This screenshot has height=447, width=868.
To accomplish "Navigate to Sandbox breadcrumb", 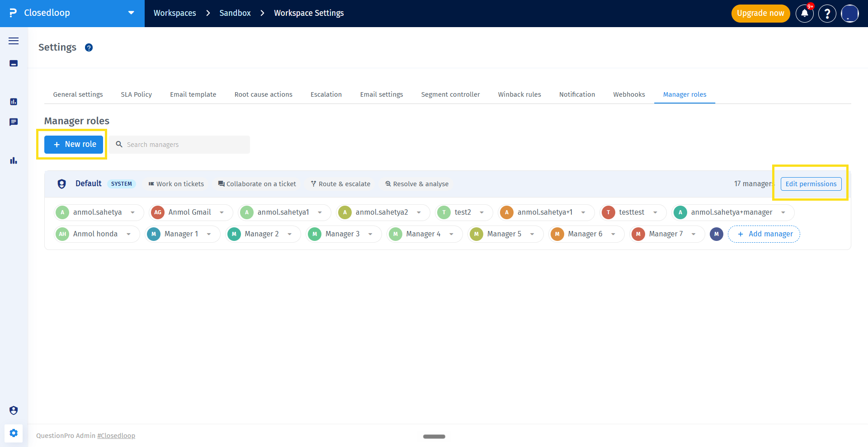I will (235, 13).
